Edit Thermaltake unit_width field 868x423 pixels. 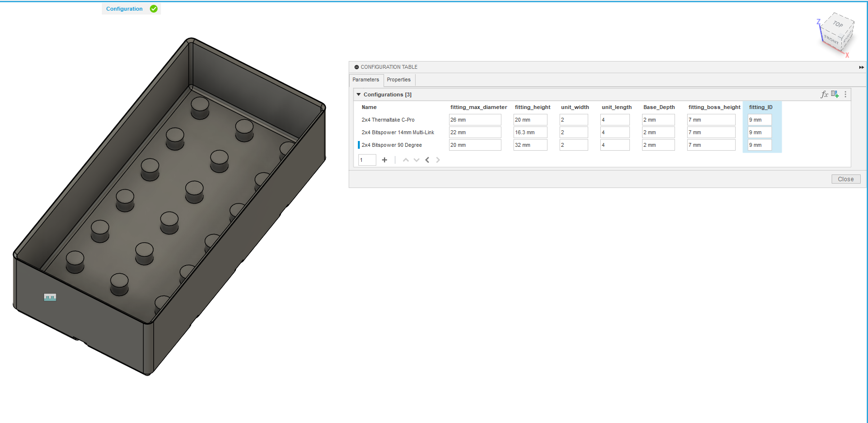pos(574,120)
